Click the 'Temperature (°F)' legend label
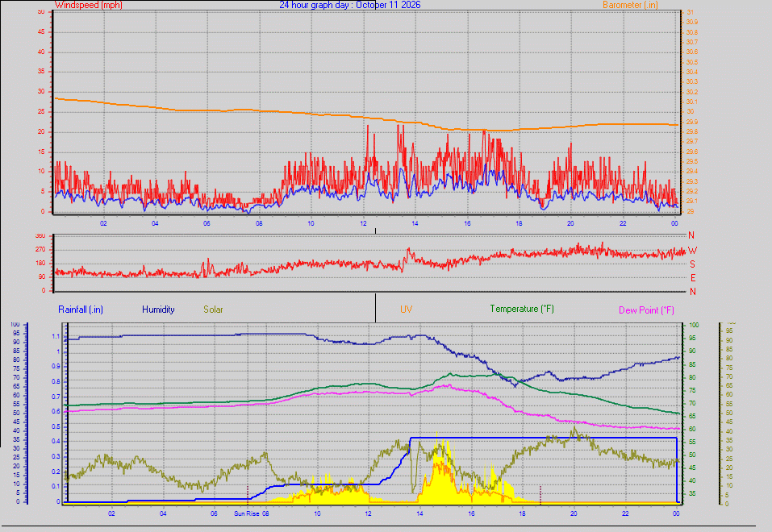 (x=522, y=309)
